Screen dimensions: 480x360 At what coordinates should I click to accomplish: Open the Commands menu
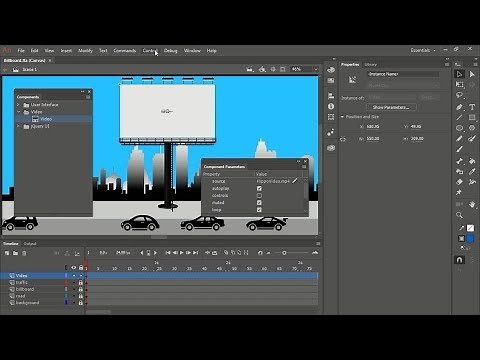click(x=125, y=51)
